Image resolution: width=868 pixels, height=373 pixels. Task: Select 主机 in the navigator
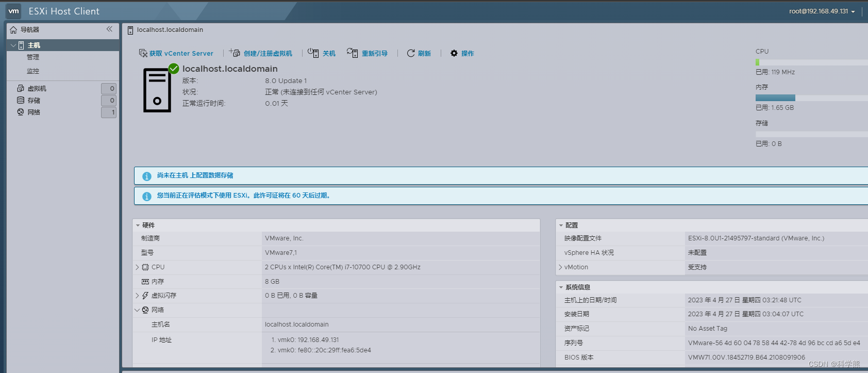(34, 45)
